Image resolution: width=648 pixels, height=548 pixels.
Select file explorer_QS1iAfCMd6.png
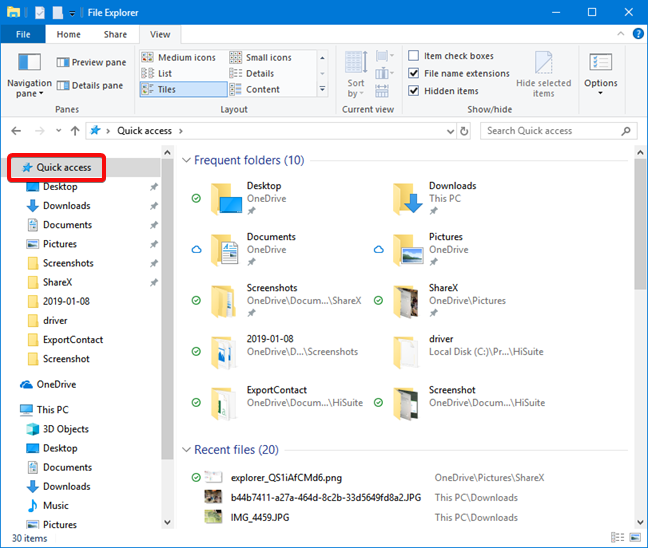click(x=286, y=478)
